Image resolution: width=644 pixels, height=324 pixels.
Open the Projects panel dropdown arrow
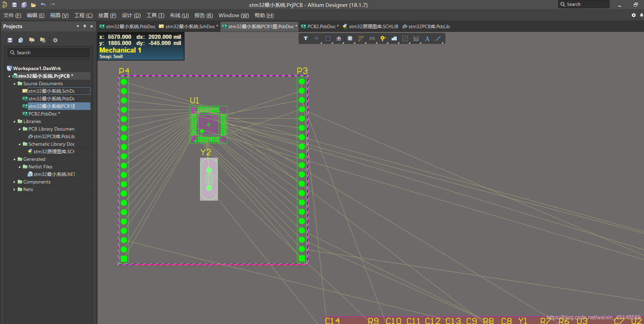pyautogui.click(x=78, y=26)
